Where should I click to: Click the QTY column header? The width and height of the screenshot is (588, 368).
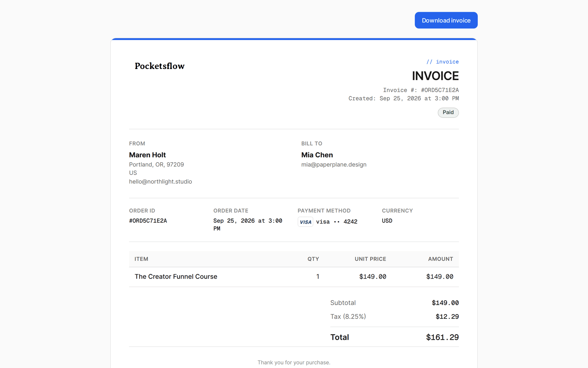313,259
